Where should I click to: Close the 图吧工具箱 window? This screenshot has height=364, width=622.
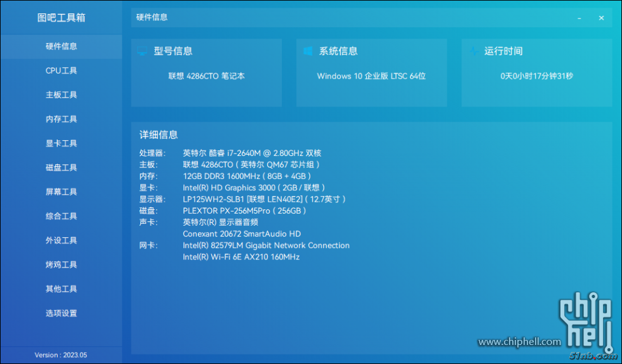tap(602, 18)
